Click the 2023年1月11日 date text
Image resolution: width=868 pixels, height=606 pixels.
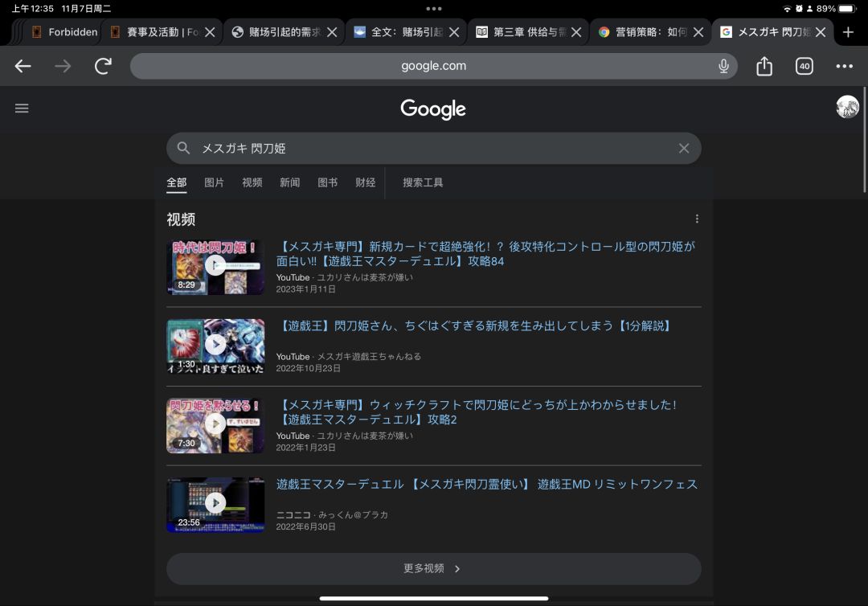[x=305, y=289]
